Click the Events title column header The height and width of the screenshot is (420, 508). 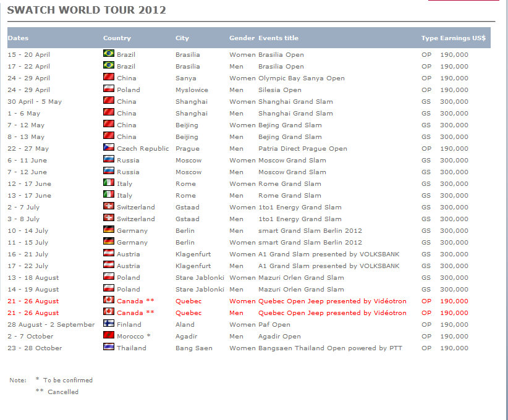278,38
